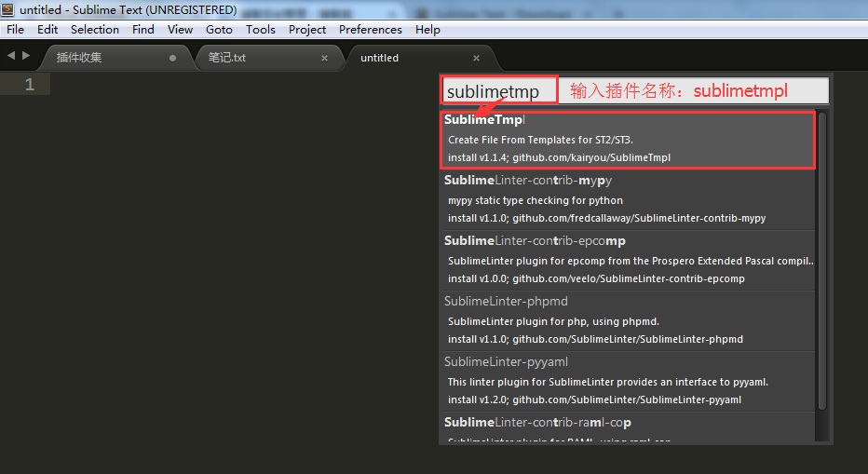Click unsaved dot on 插件收集 tab
Image resolution: width=868 pixels, height=474 pixels.
[x=172, y=58]
